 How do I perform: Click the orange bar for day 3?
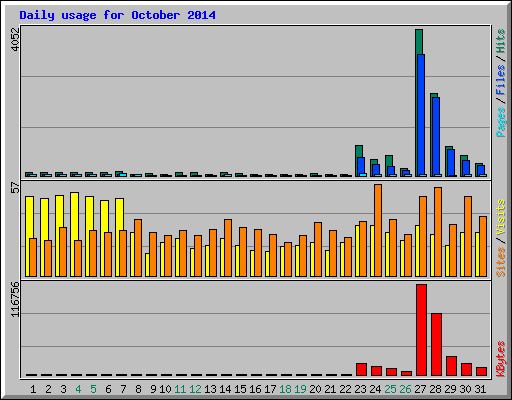(x=63, y=252)
